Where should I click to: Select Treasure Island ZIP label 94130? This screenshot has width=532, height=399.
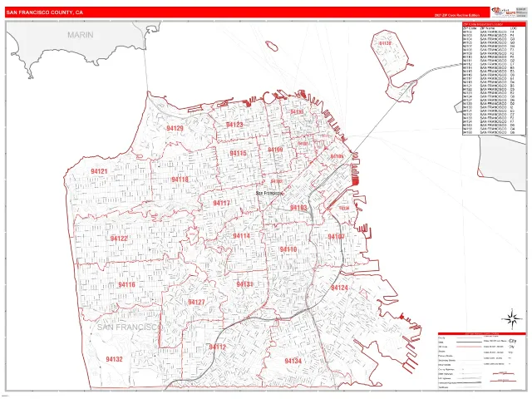385,43
